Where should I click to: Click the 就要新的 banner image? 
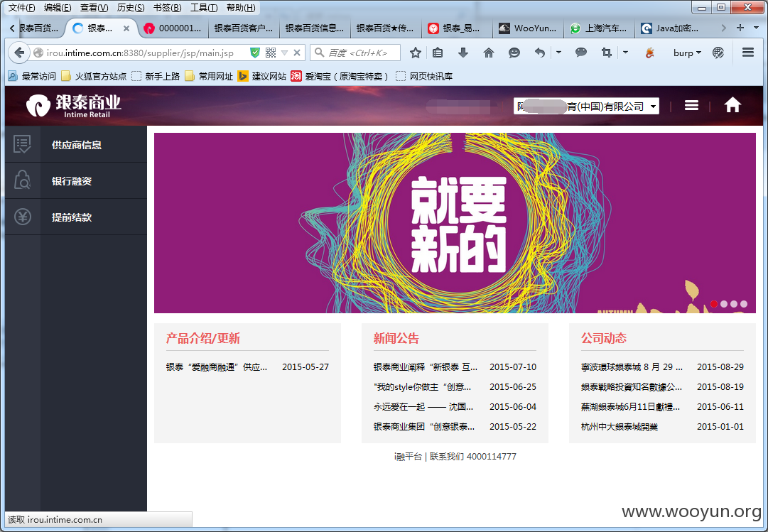pyautogui.click(x=455, y=222)
